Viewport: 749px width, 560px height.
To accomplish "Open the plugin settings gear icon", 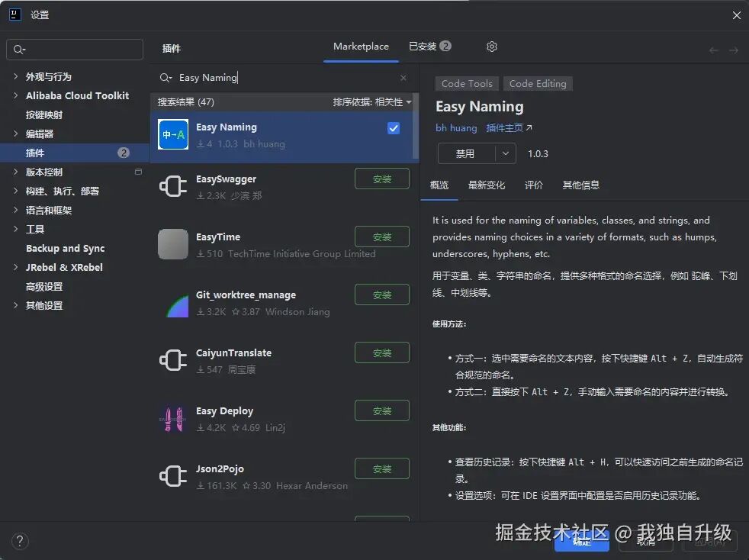I will pos(491,47).
